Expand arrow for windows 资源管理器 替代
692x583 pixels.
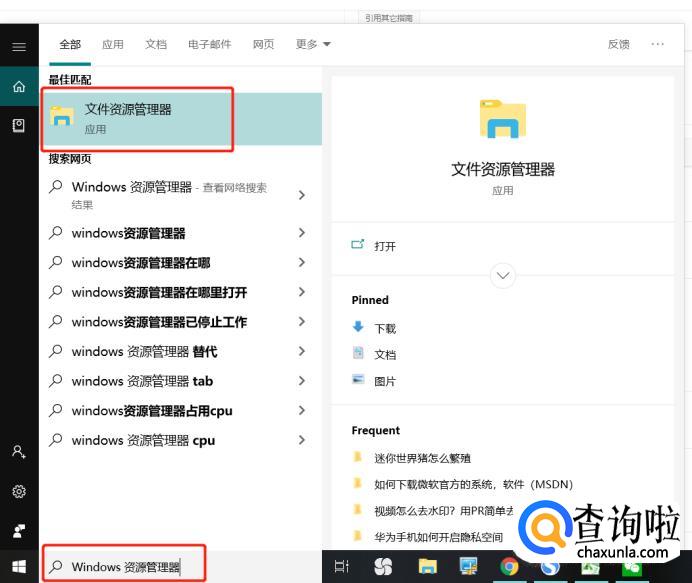click(x=302, y=351)
